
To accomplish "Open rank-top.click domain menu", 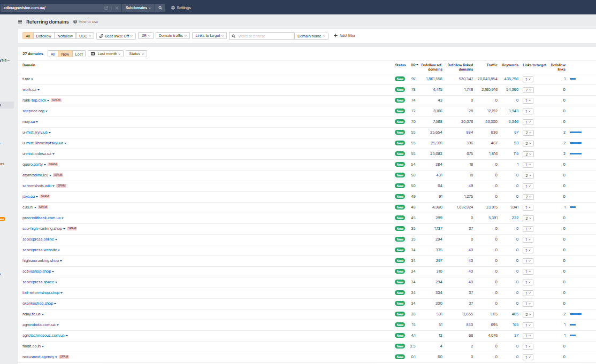I will click(x=48, y=100).
